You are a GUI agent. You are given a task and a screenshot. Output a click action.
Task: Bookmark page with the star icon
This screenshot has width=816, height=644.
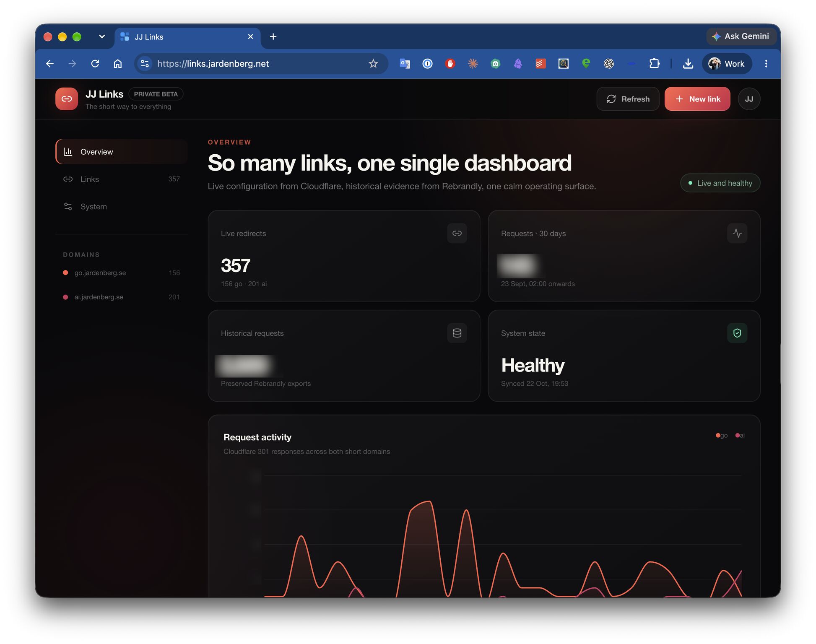coord(373,64)
